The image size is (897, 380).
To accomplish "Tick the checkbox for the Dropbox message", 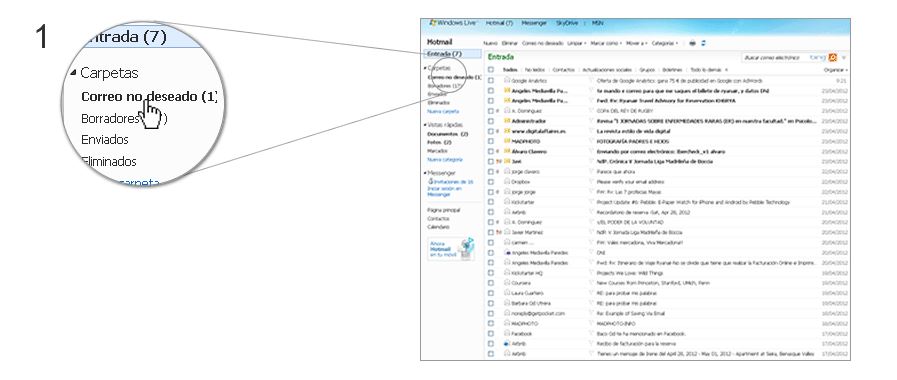I will click(491, 181).
